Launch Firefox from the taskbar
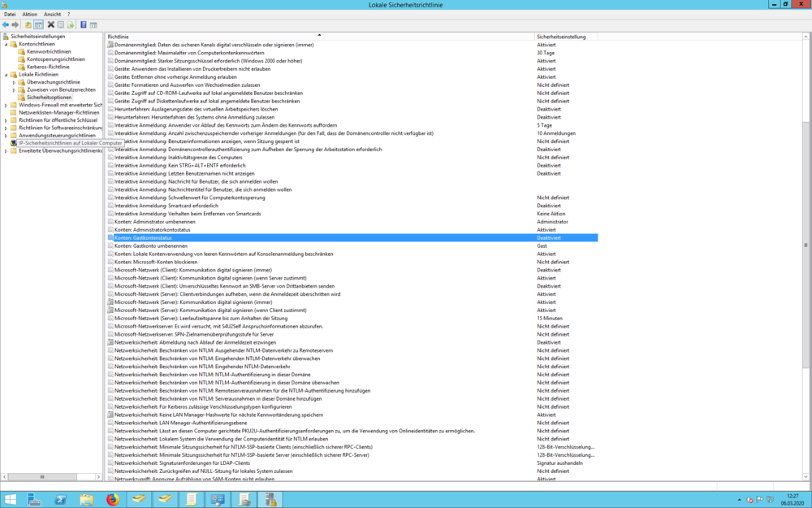 pyautogui.click(x=112, y=500)
